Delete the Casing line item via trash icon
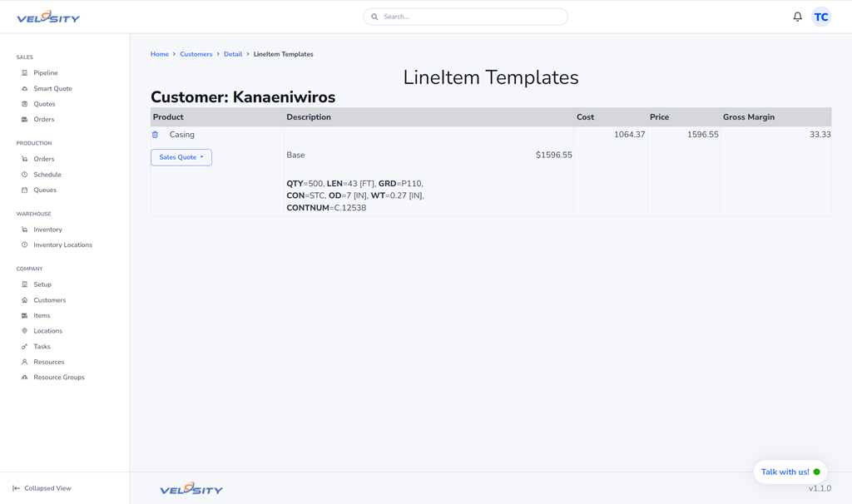This screenshot has width=852, height=504. tap(155, 135)
